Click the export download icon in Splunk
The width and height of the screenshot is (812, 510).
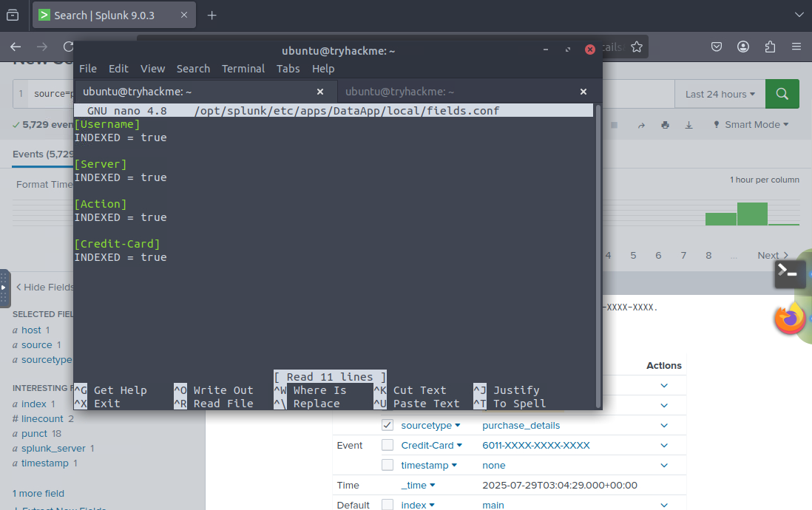(688, 125)
